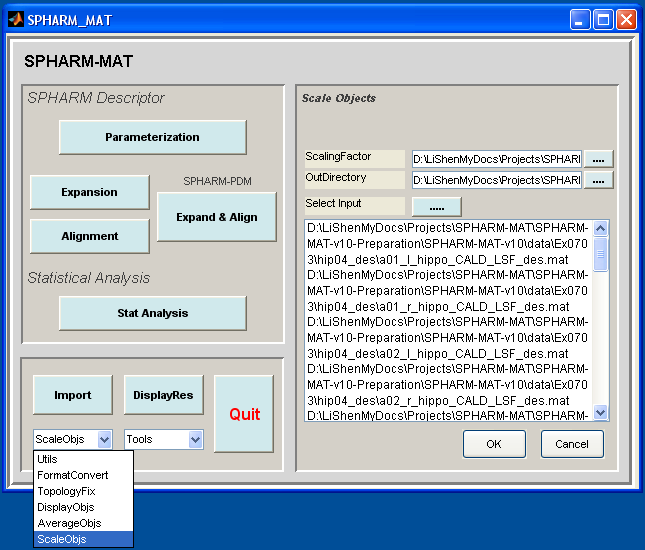The image size is (645, 550).
Task: Select the a02_r_hippo_CALD_LSF_des.mat entry
Action: click(448, 384)
